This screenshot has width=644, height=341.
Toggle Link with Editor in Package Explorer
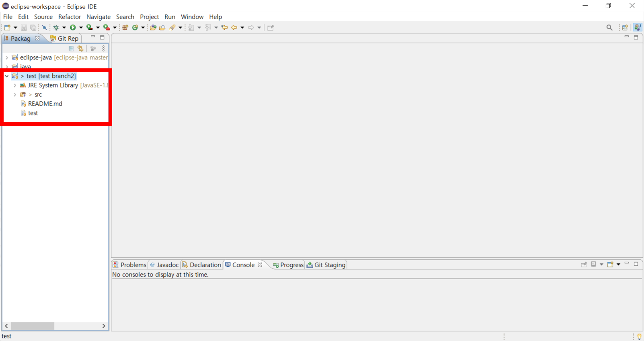(x=80, y=48)
